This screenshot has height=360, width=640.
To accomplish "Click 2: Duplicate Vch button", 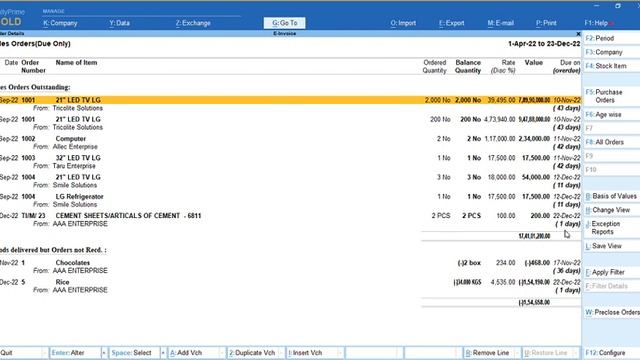I will point(252,353).
